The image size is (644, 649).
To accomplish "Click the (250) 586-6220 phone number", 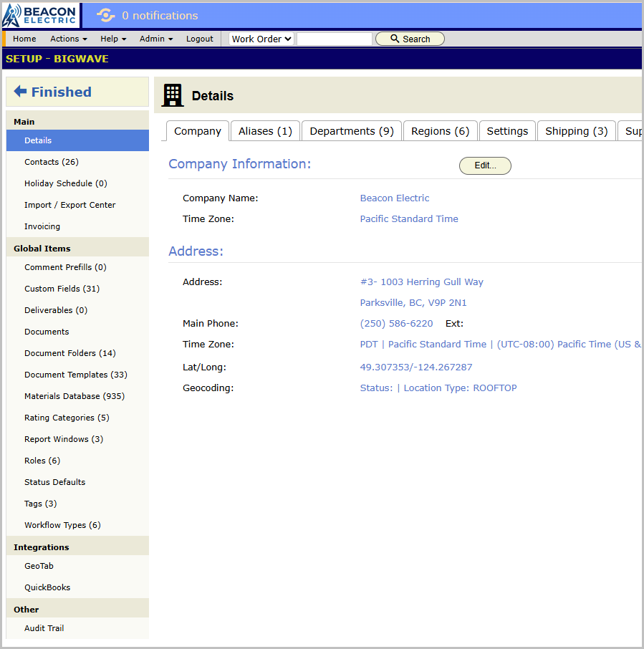I will click(396, 323).
